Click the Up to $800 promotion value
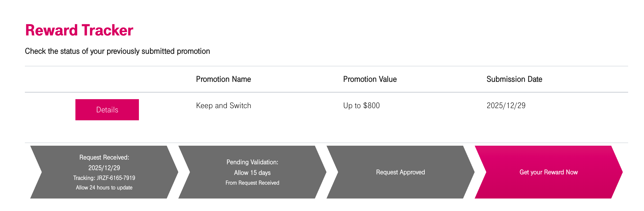The image size is (644, 211). [x=361, y=105]
